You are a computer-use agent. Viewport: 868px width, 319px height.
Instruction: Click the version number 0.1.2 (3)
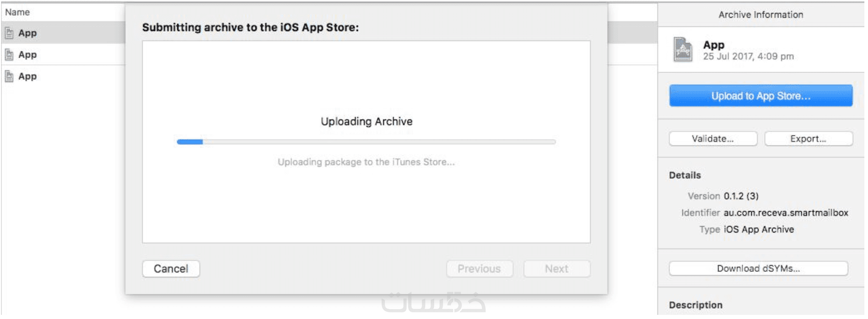(x=741, y=196)
